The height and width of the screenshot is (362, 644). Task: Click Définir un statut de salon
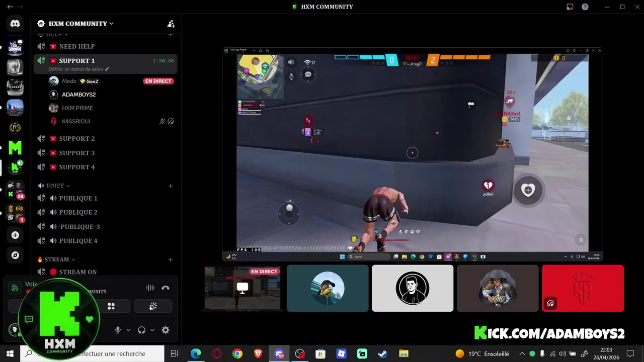(75, 69)
